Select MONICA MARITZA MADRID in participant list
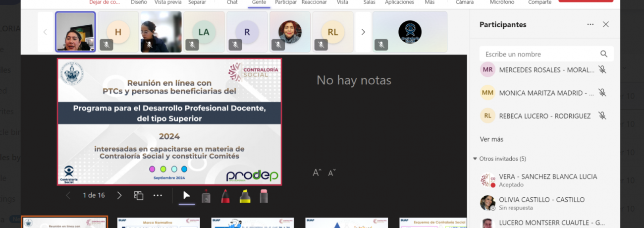The height and width of the screenshot is (228, 644). tap(544, 93)
